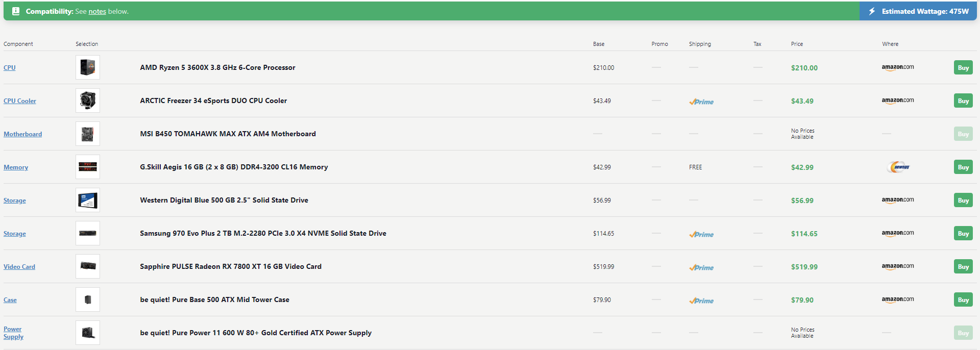980x350 pixels.
Task: Click the Newegg merchant logo for Memory
Action: 899,167
